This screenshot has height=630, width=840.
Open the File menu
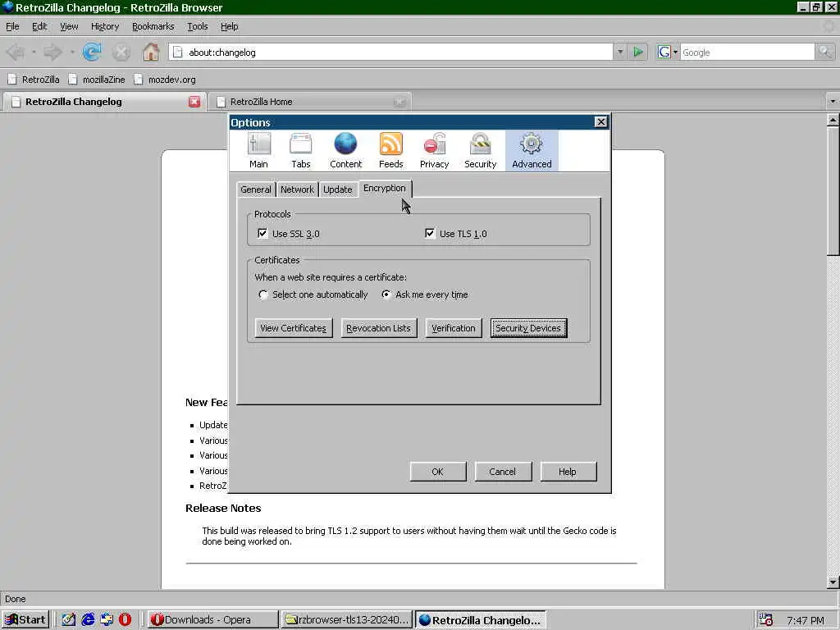coord(12,26)
